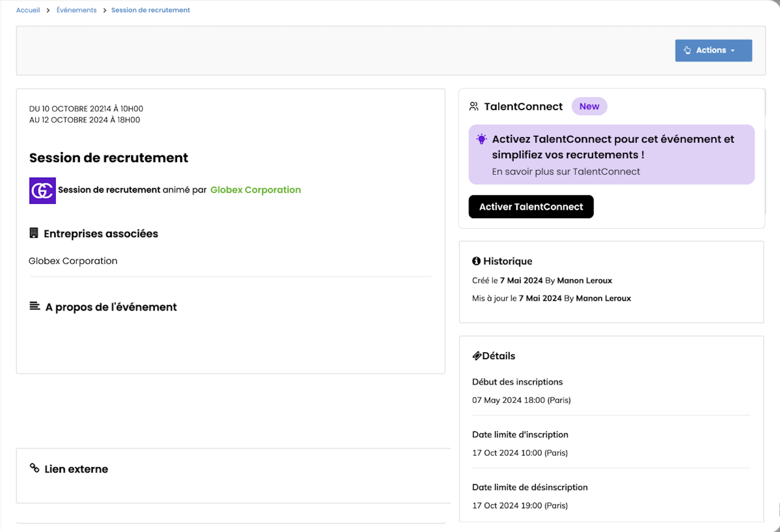Click the Actions dropdown caret arrow
Screen dimensions: 780x532
[x=733, y=51]
